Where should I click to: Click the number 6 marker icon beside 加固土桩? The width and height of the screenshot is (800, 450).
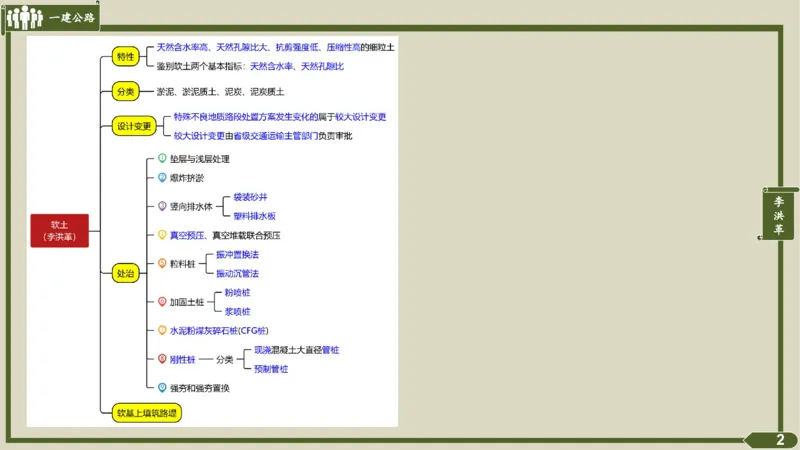pos(162,302)
